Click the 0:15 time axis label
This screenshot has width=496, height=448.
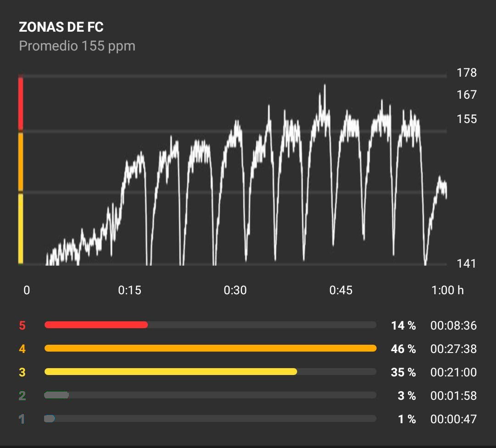(x=130, y=290)
